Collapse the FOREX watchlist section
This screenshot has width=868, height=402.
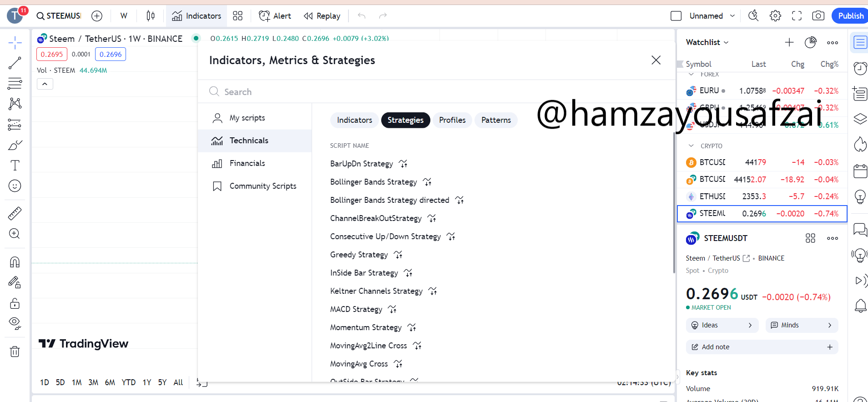pos(691,74)
